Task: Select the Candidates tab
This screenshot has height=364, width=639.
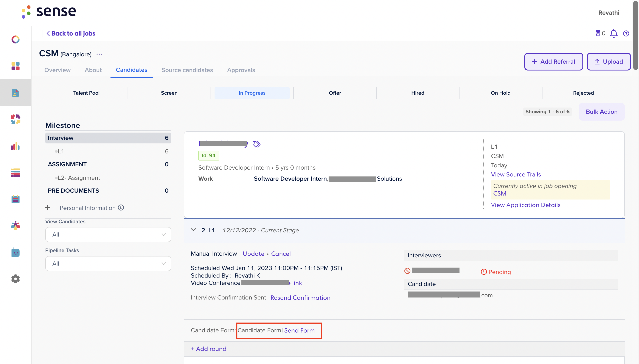Action: tap(132, 70)
